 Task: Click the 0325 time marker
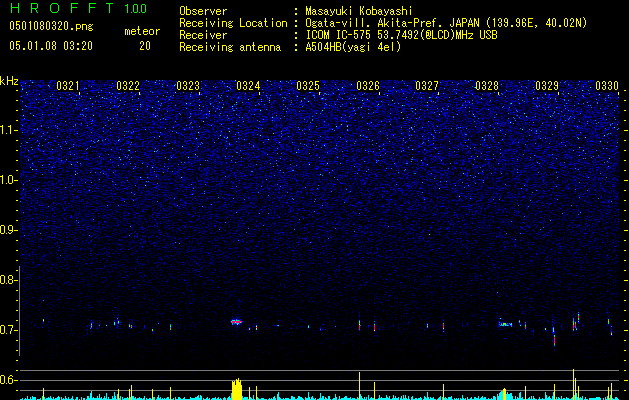click(308, 86)
